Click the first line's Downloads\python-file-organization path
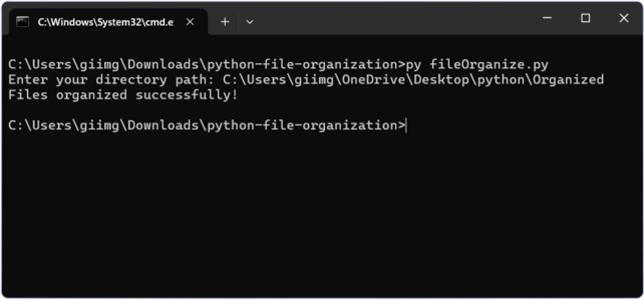This screenshot has height=300, width=644. 262,65
